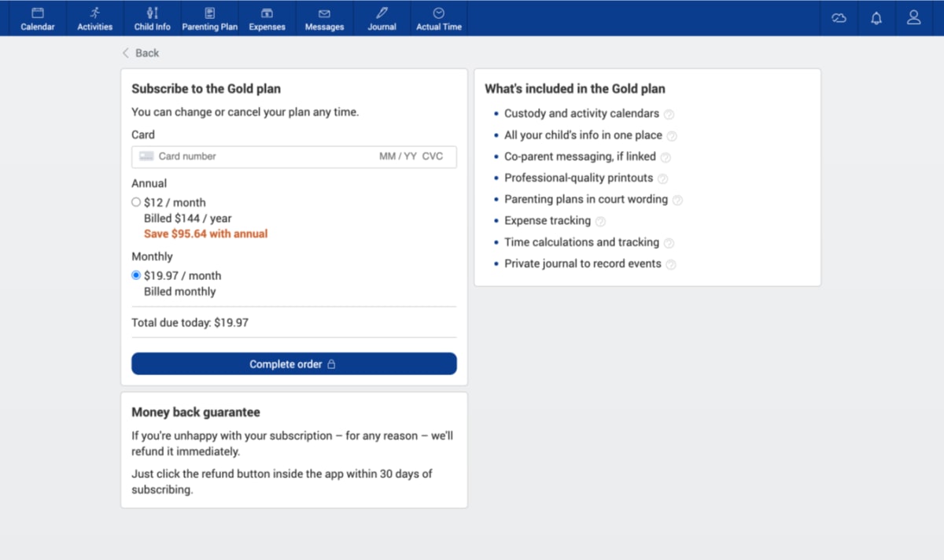Open the Journal

[381, 17]
